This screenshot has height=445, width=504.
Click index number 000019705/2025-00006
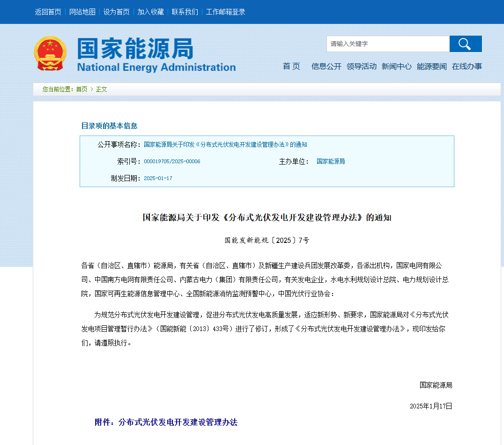[x=172, y=161]
